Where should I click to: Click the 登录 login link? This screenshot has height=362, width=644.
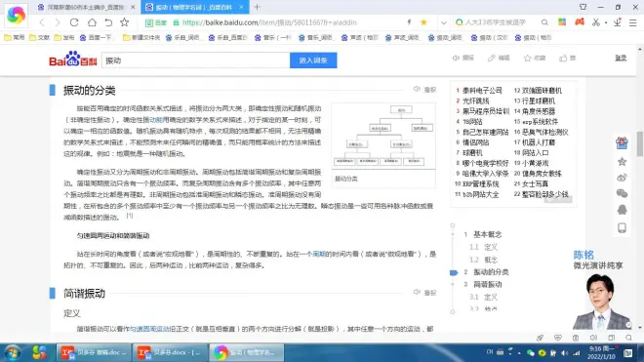tap(621, 58)
